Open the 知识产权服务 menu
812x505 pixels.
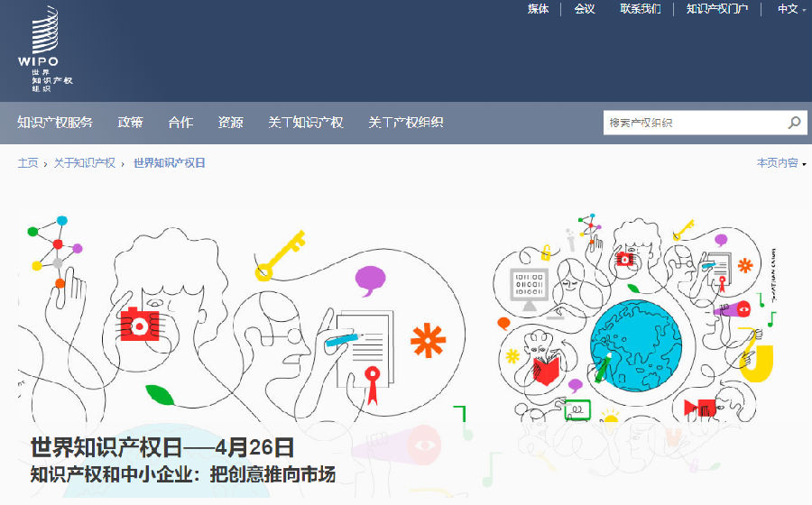click(55, 123)
